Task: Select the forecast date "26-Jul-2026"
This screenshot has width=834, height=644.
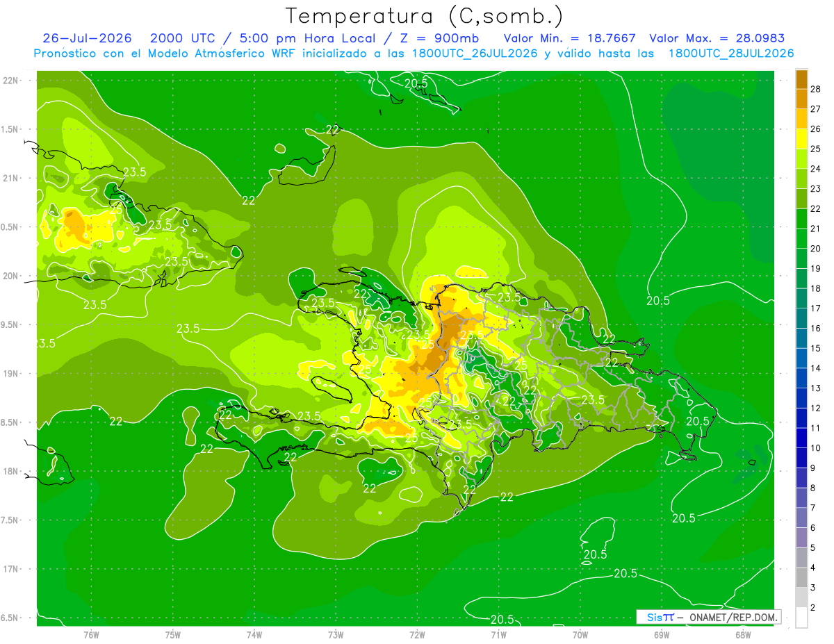Action: (x=87, y=39)
